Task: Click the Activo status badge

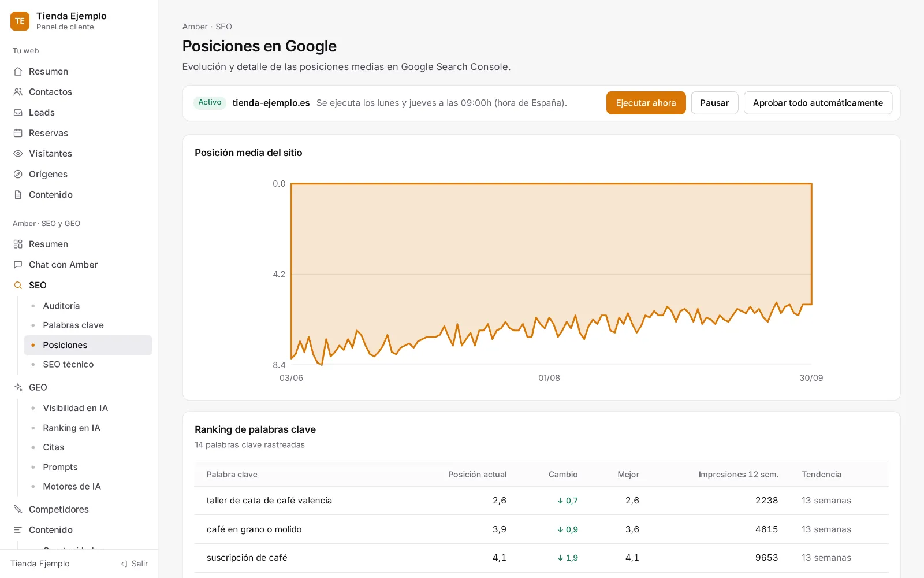Action: tap(210, 102)
